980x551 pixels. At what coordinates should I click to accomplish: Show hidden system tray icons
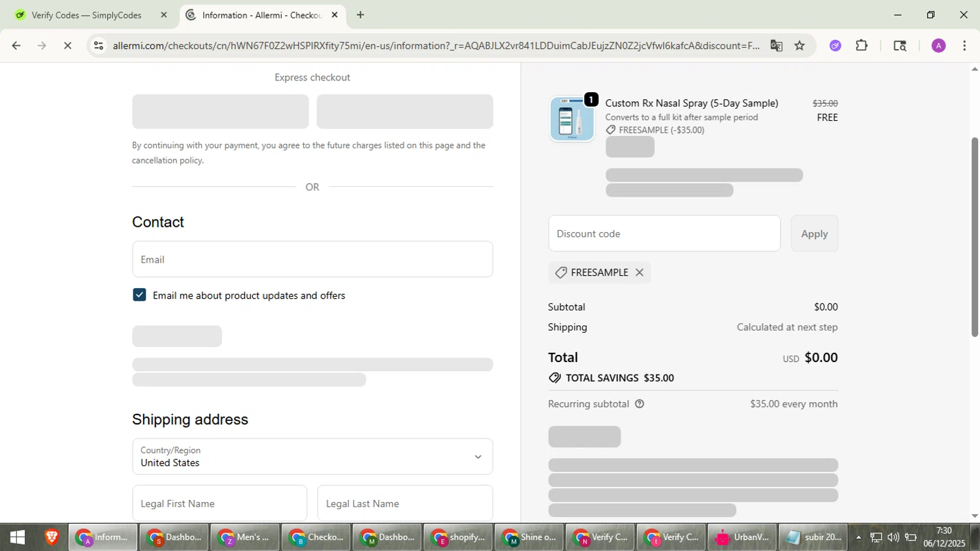coord(858,538)
